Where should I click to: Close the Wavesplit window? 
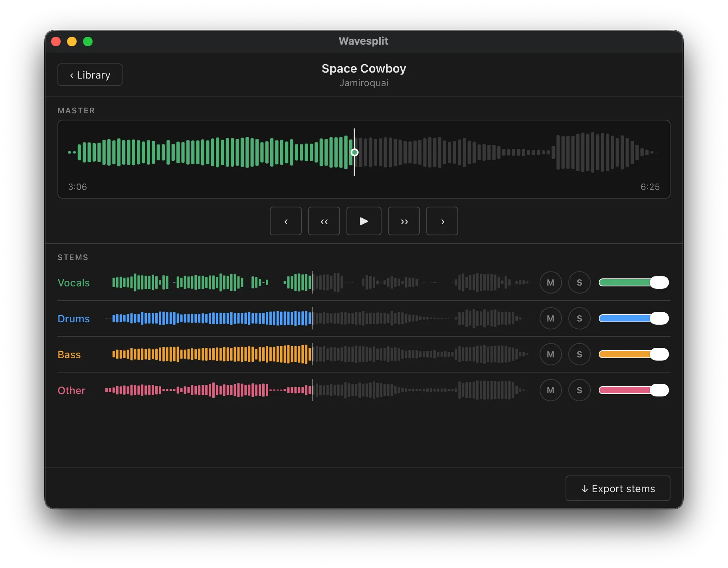tap(56, 41)
